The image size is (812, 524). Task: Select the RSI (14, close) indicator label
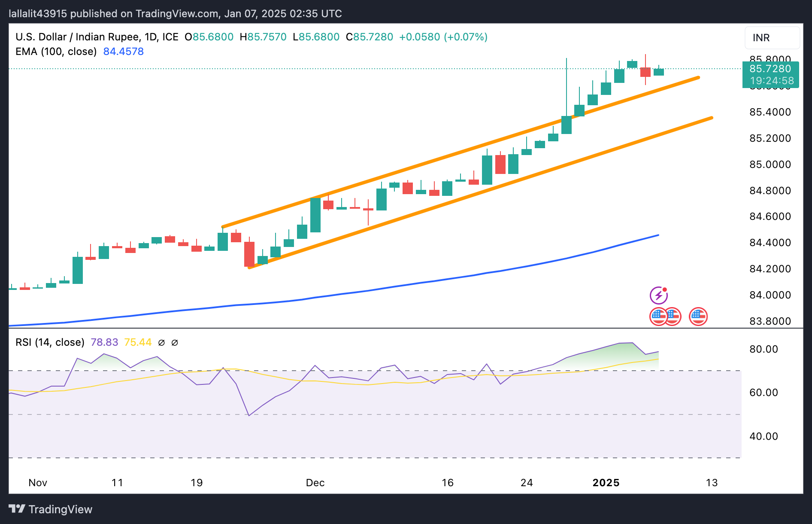tap(50, 342)
